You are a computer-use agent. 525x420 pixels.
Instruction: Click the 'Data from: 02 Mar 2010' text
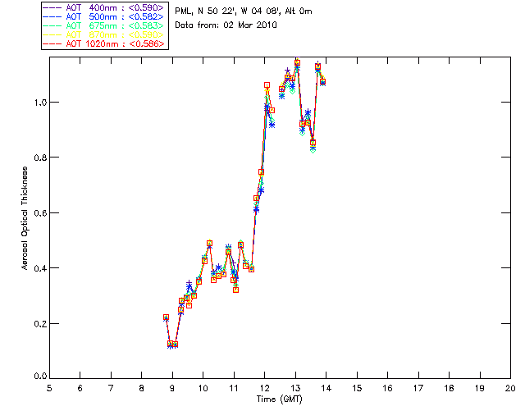[226, 25]
